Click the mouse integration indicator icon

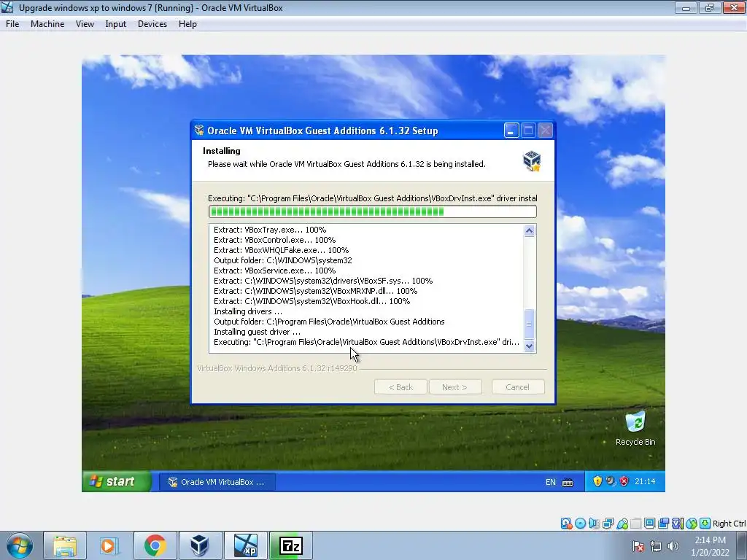[692, 524]
